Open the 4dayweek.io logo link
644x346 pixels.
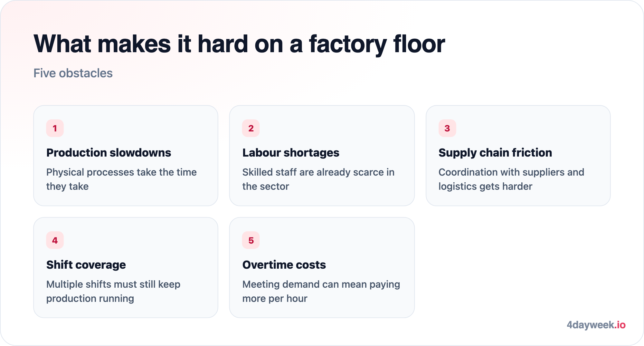click(596, 325)
